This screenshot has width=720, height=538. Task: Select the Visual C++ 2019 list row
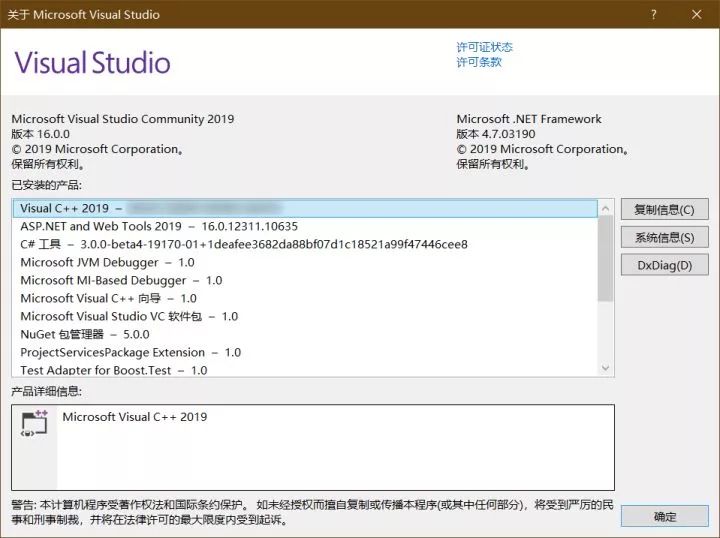point(305,208)
